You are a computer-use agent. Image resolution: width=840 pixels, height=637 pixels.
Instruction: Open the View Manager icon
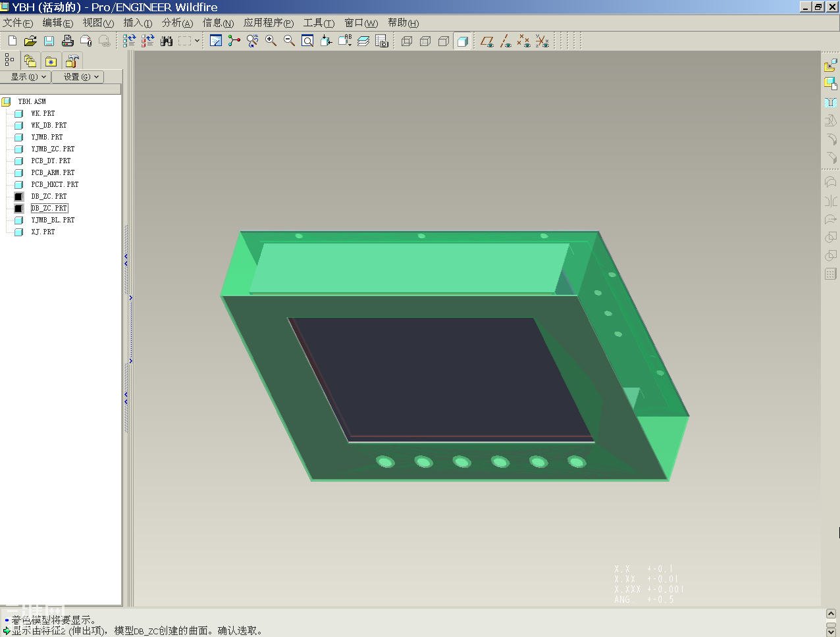point(382,41)
